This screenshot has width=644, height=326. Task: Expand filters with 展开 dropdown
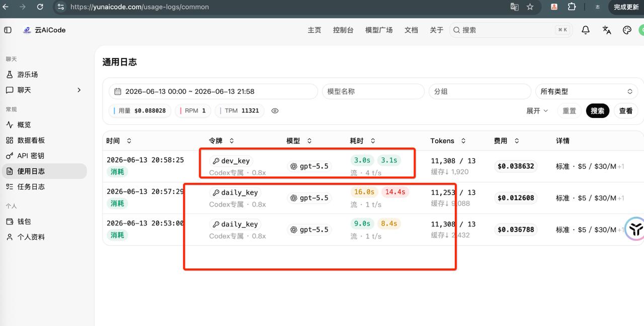point(537,111)
